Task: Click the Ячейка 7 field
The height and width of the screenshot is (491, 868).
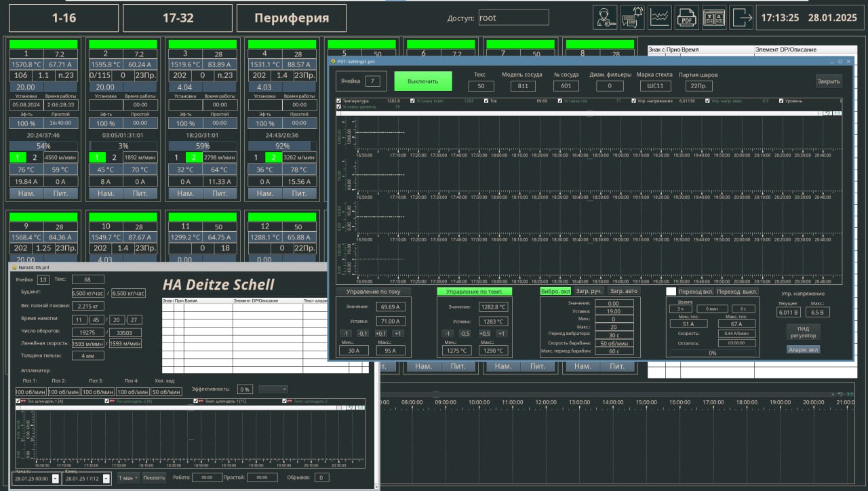Action: click(x=372, y=81)
